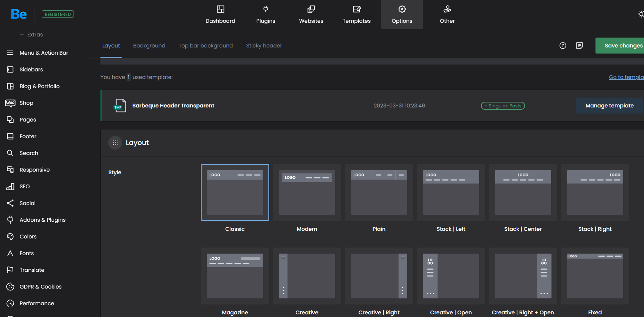Viewport: 644px width, 317px height.
Task: Select the Options top menu
Action: pos(402,15)
